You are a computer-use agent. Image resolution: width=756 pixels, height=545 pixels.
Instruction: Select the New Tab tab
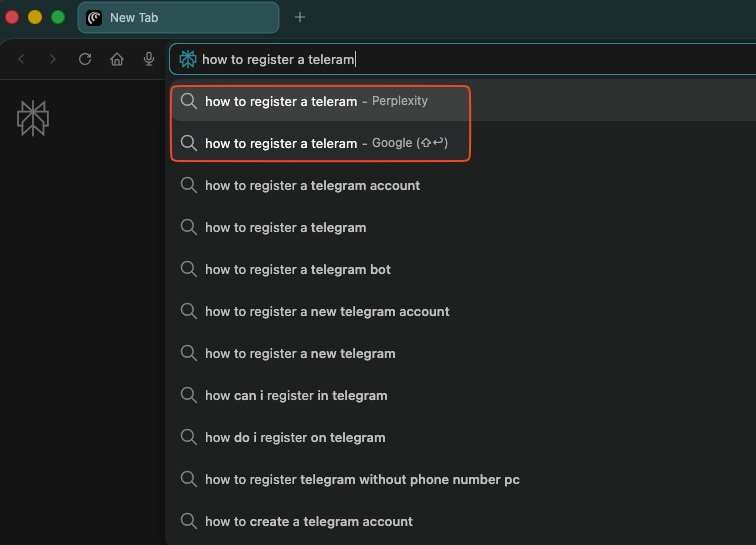(x=178, y=18)
